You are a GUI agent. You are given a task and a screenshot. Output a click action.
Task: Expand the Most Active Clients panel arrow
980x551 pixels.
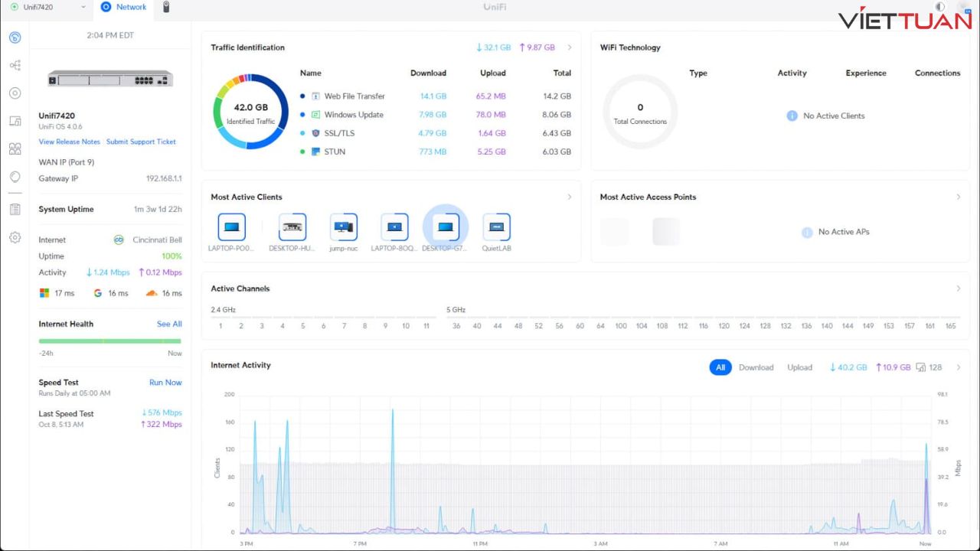[x=569, y=197]
